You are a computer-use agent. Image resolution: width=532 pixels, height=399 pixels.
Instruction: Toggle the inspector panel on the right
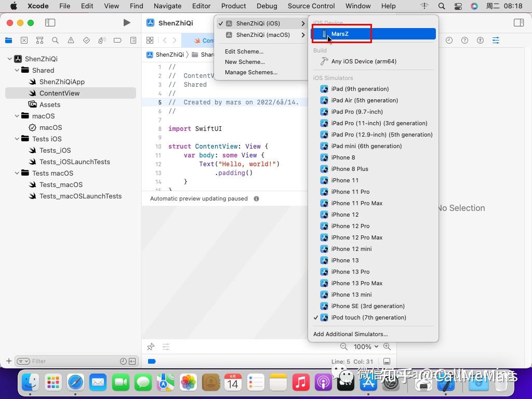pos(519,23)
